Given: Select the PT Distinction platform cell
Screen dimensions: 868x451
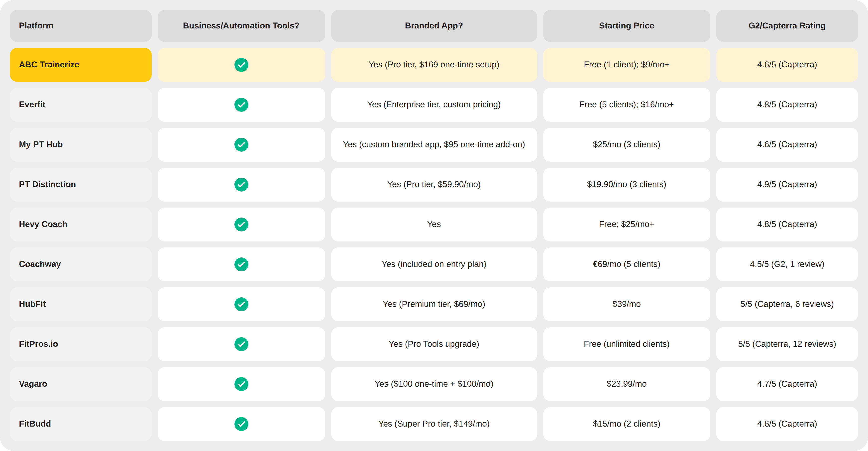Looking at the screenshot, I should 81,184.
